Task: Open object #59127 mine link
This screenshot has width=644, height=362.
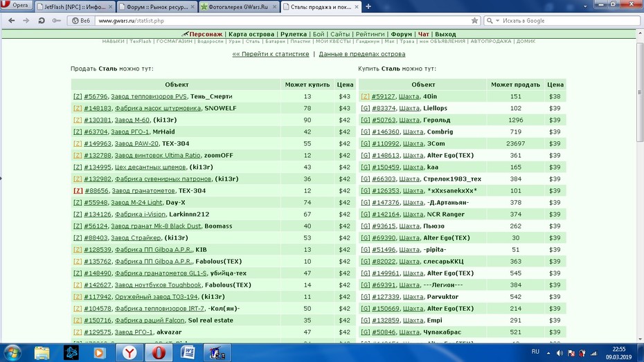Action: 383,96
